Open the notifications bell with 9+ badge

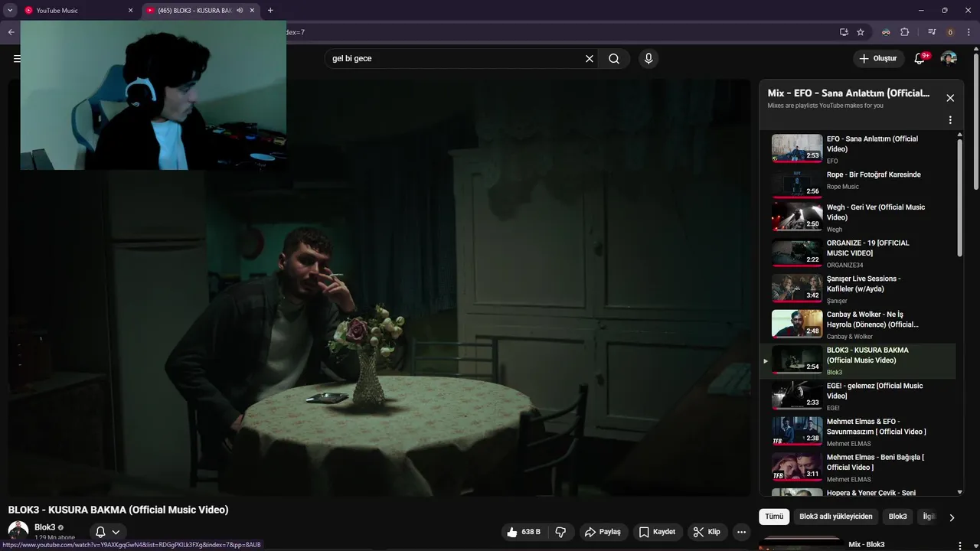click(x=920, y=58)
